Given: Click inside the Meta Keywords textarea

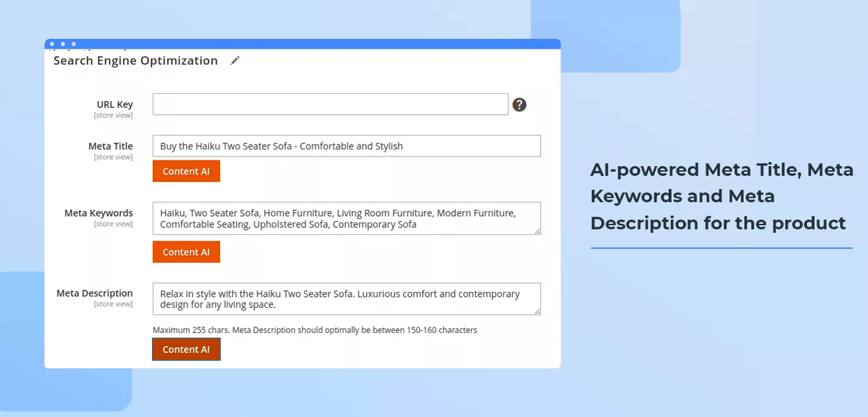Looking at the screenshot, I should click(x=347, y=218).
